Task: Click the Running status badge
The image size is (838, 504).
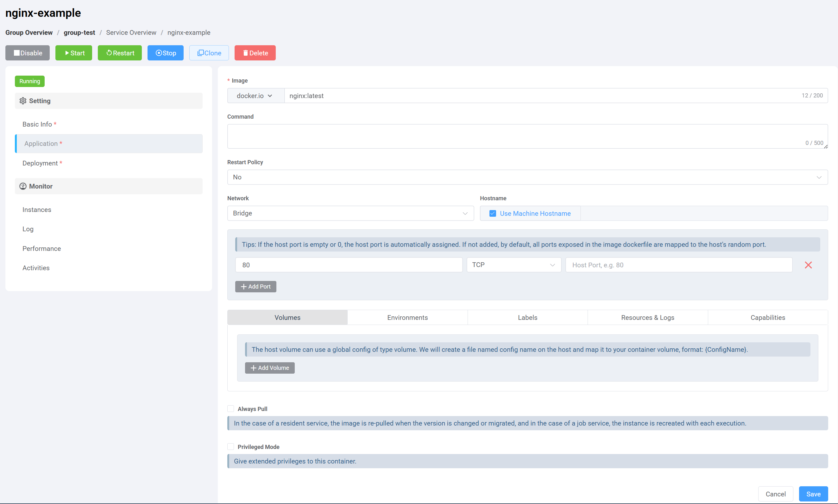Action: pyautogui.click(x=29, y=81)
